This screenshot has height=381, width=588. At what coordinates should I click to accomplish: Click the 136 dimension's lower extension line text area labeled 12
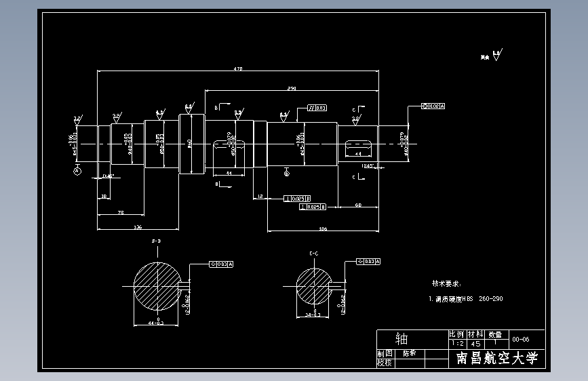(260, 196)
